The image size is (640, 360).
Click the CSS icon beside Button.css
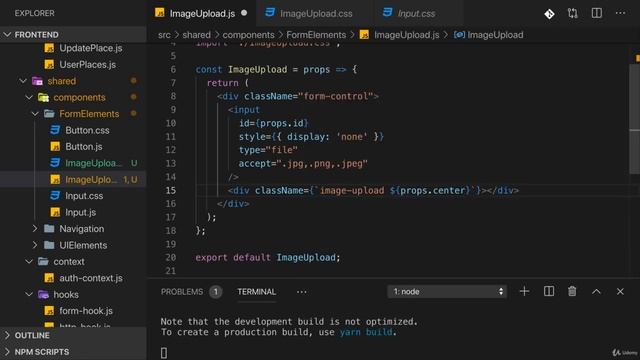click(x=55, y=130)
